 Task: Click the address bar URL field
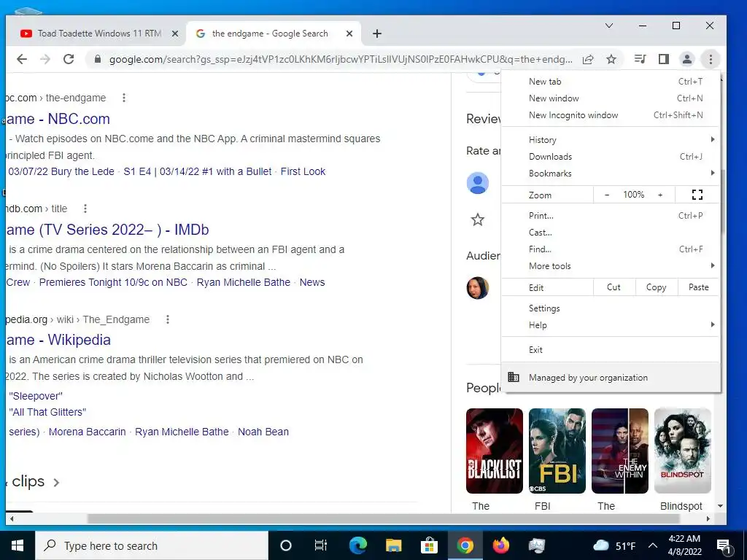pyautogui.click(x=341, y=60)
